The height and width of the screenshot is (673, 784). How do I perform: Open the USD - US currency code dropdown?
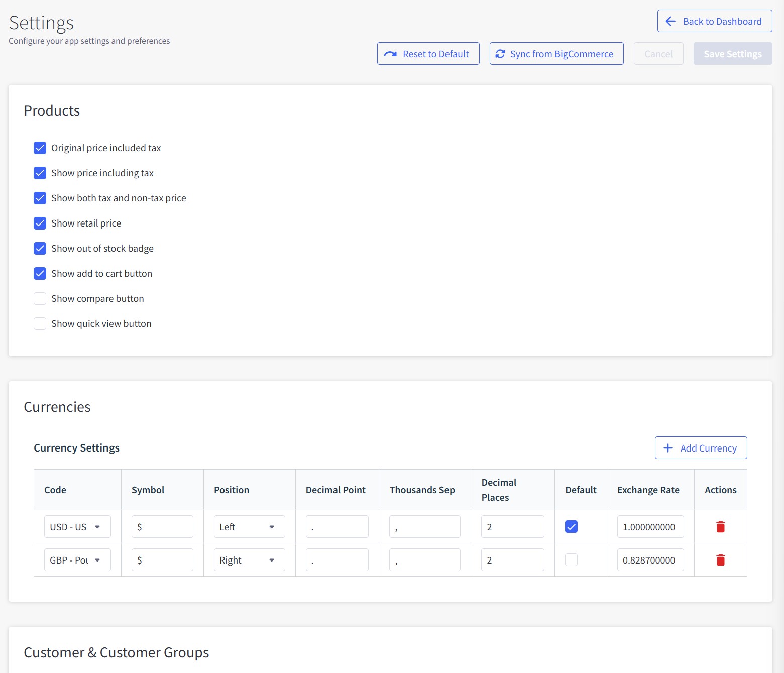coord(77,527)
